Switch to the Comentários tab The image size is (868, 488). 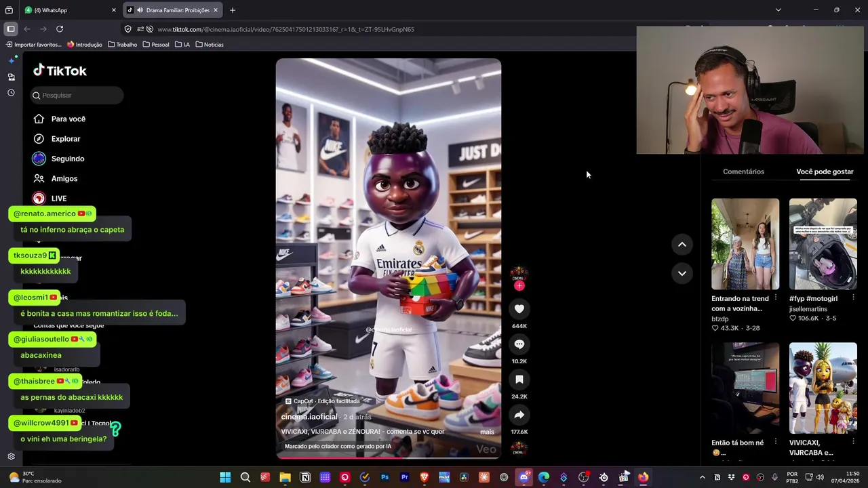tap(743, 171)
